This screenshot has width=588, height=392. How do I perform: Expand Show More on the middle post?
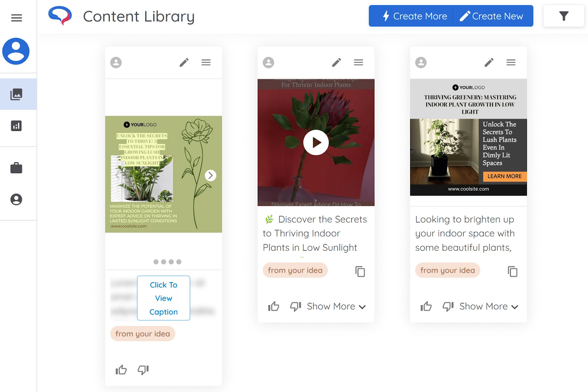point(335,306)
